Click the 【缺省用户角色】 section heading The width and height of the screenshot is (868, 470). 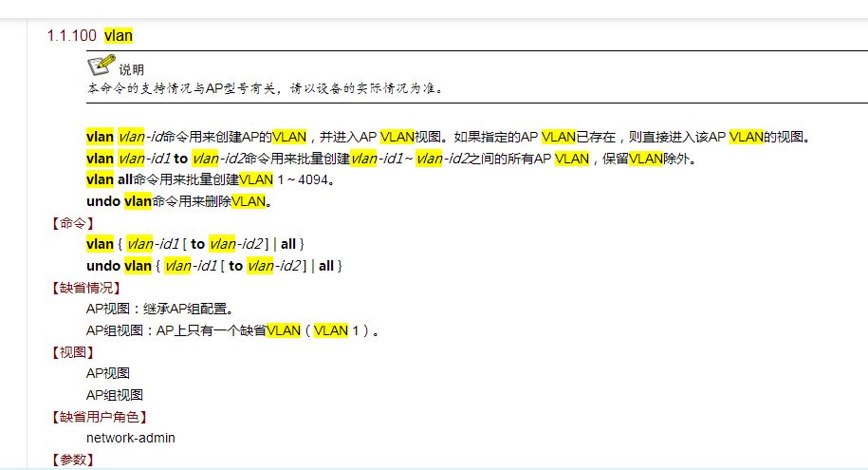pyautogui.click(x=99, y=417)
